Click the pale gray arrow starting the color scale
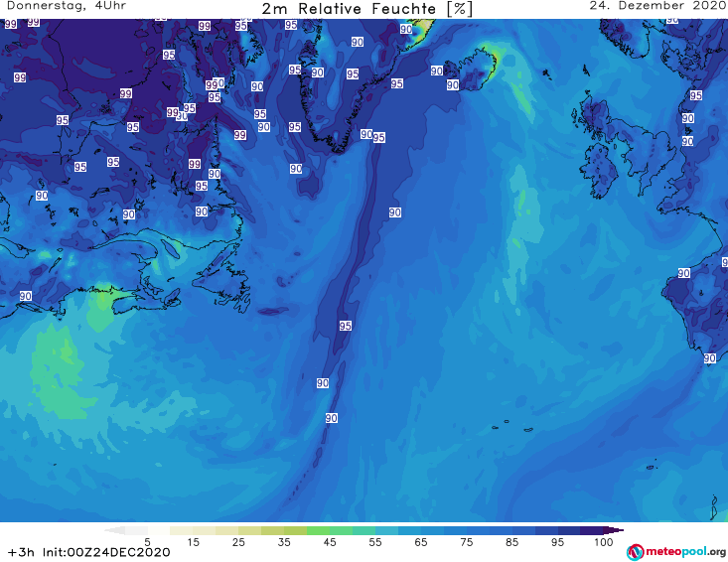The image size is (728, 562). [x=114, y=530]
